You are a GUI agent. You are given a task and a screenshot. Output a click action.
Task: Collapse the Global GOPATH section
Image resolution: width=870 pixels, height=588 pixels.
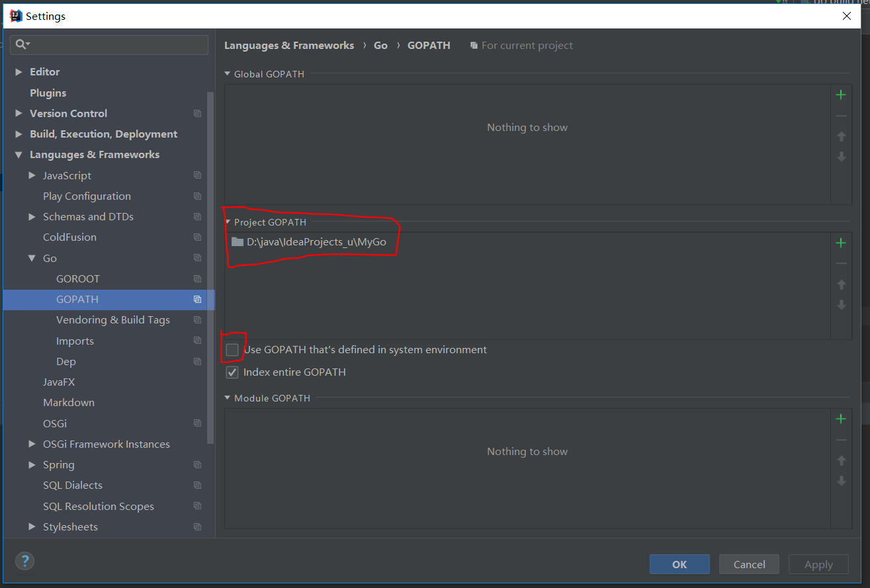pos(228,74)
